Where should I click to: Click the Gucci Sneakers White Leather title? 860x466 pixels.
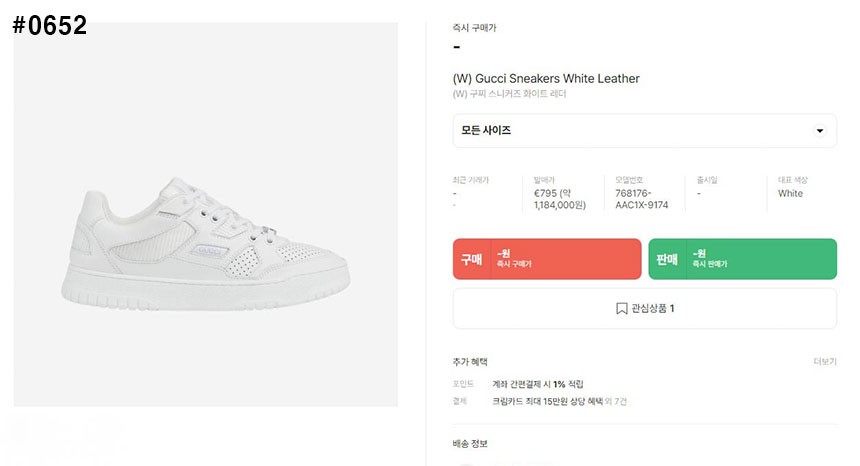click(x=546, y=78)
